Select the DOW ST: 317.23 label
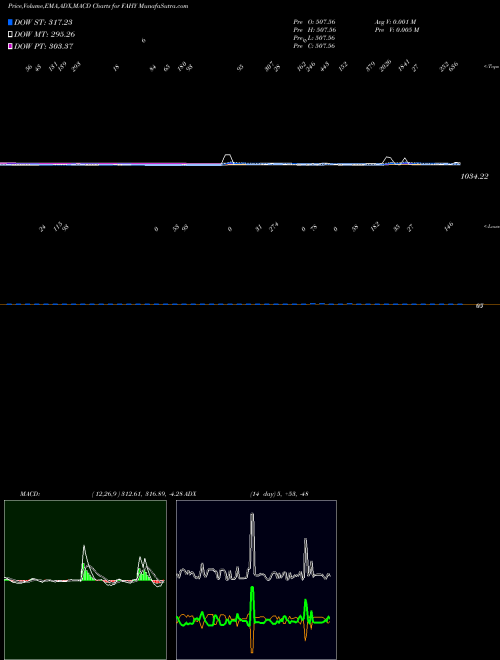500x660 pixels. pyautogui.click(x=43, y=22)
